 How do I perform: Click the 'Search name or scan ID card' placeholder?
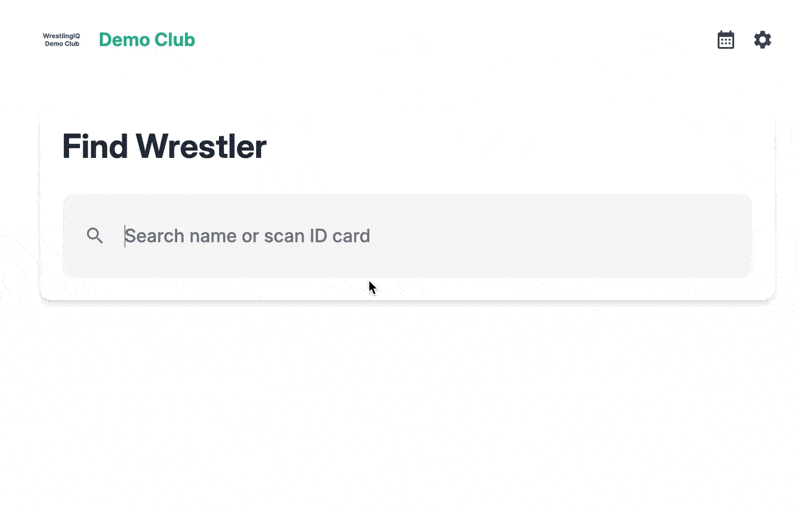click(247, 236)
